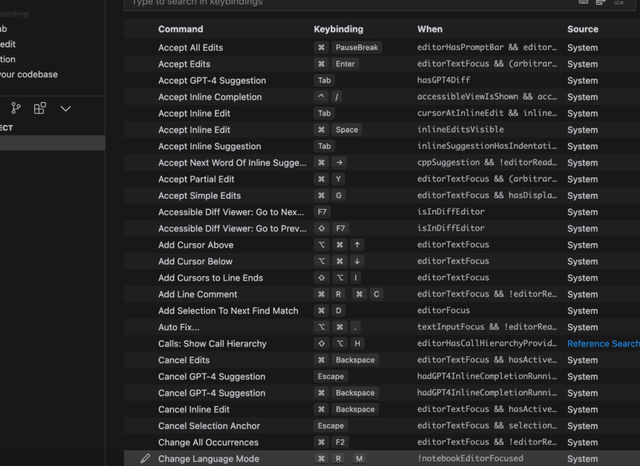Sort by the Command column header
This screenshot has height=466, width=640.
coord(180,29)
